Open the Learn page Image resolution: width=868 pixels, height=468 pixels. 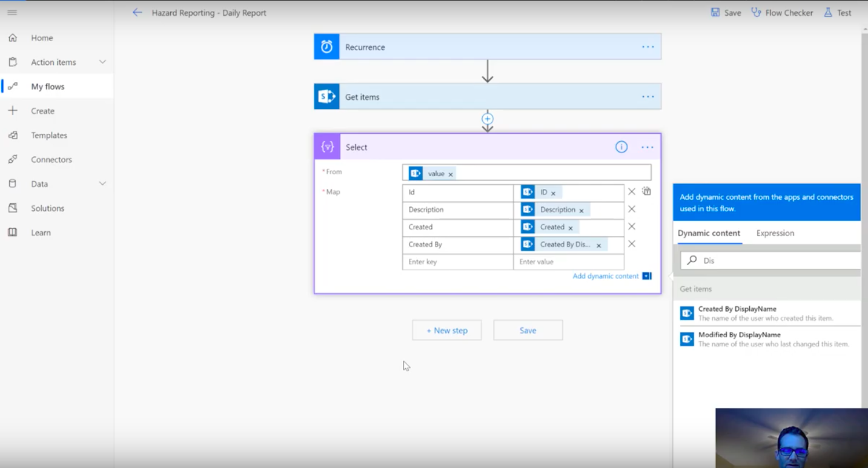(41, 232)
